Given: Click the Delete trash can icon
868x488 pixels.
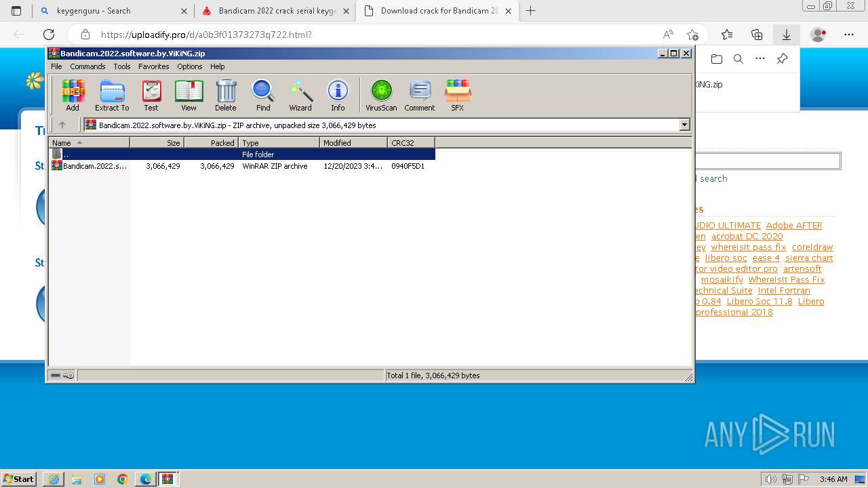Looking at the screenshot, I should pyautogui.click(x=226, y=95).
